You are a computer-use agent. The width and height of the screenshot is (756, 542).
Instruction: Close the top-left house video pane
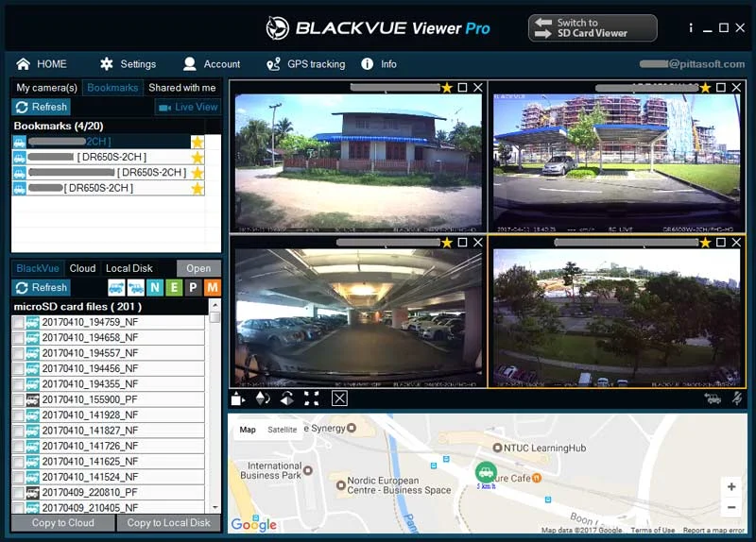(478, 87)
